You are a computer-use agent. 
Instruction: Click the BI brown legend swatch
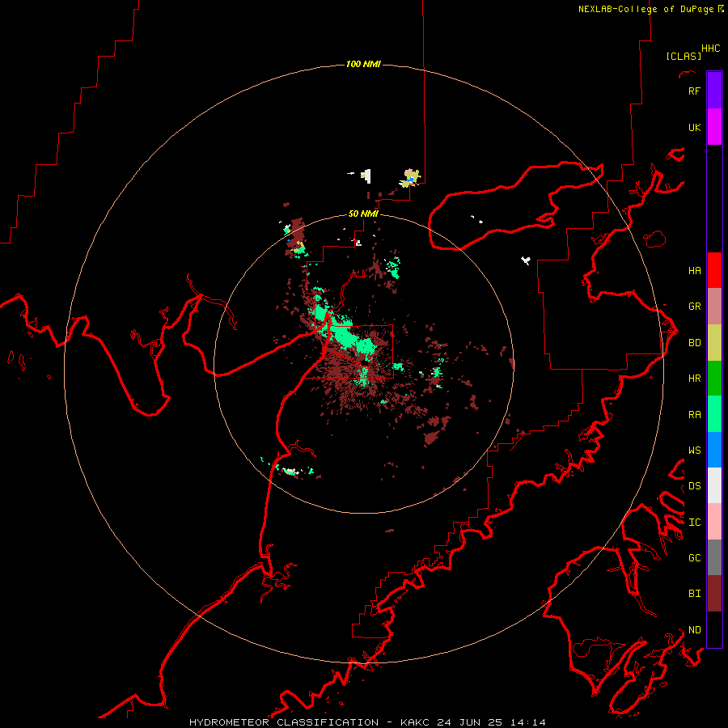714,594
